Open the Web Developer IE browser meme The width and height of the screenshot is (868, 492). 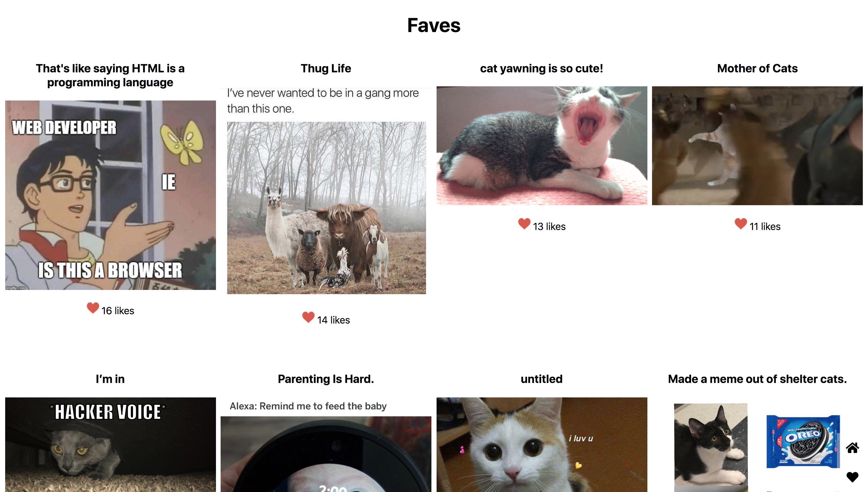pos(111,195)
